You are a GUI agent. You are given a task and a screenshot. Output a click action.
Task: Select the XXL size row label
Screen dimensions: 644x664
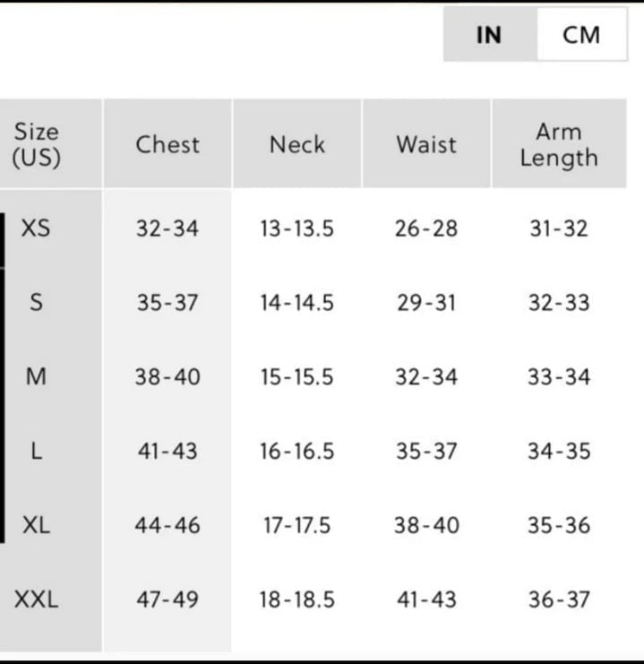[x=36, y=599]
